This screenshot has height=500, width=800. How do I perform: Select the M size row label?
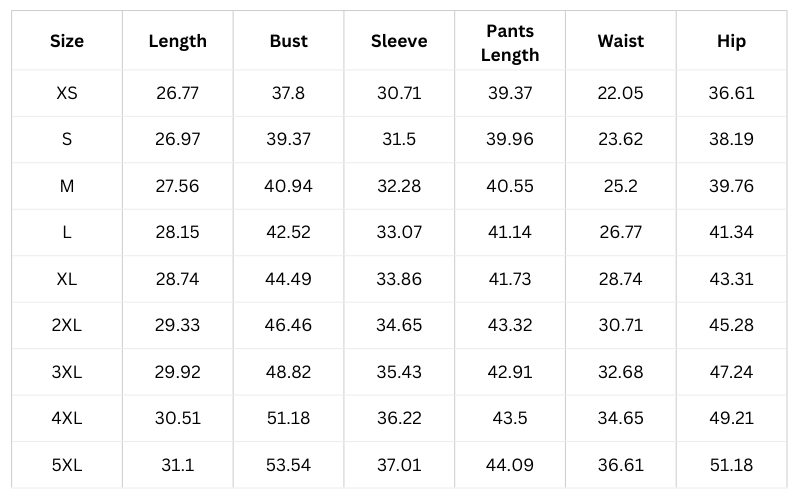click(x=67, y=186)
